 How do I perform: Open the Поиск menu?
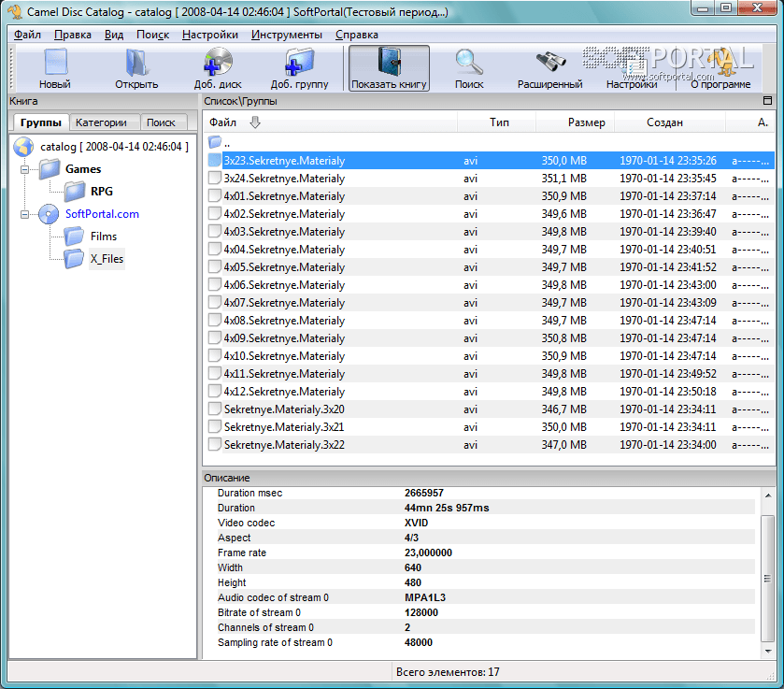pos(153,35)
